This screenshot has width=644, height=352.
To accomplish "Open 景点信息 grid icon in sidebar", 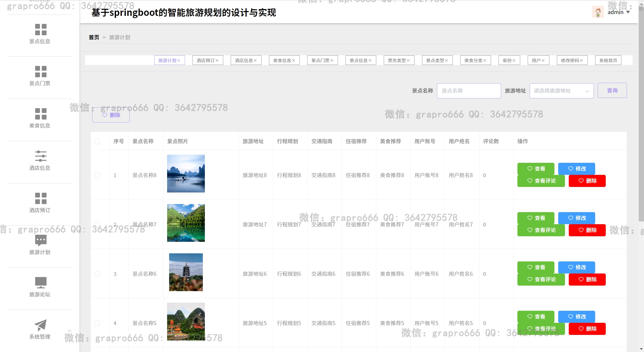I will (x=41, y=29).
